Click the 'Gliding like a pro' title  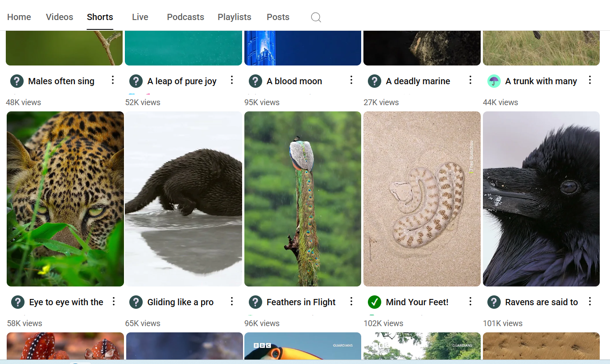pyautogui.click(x=181, y=302)
